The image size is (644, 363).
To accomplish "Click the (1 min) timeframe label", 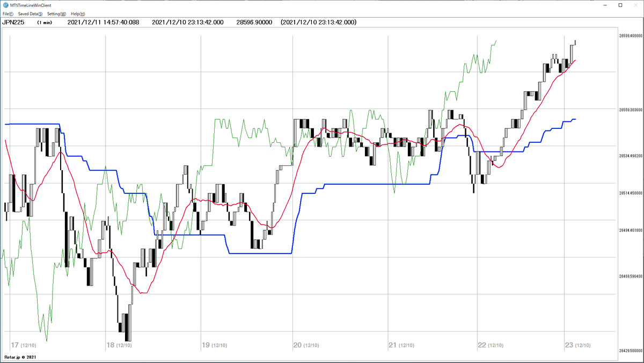I will point(45,23).
